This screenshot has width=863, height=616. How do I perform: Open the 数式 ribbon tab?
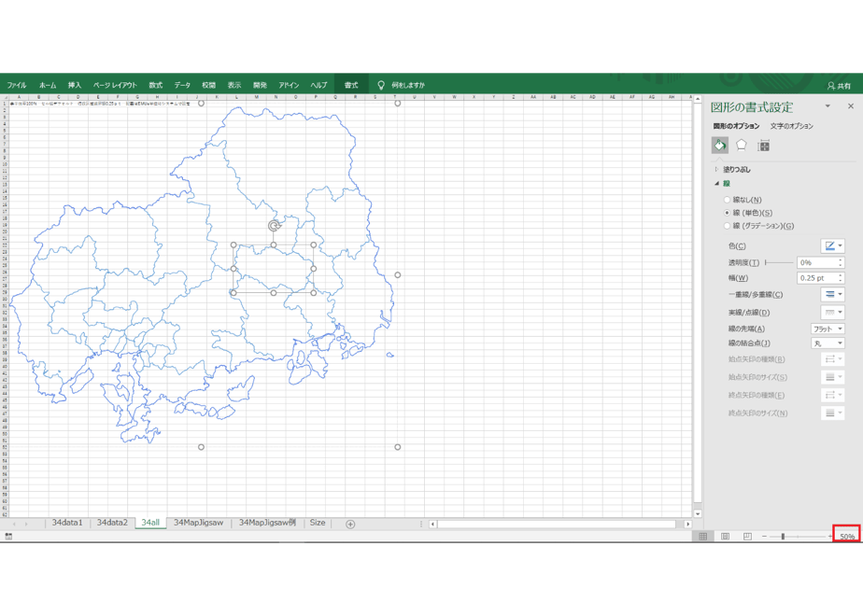(156, 85)
